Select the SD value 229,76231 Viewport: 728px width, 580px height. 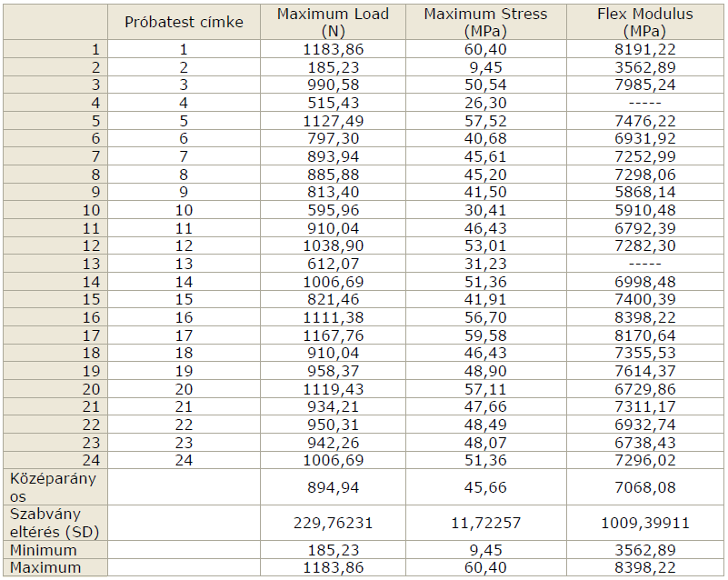pos(333,524)
